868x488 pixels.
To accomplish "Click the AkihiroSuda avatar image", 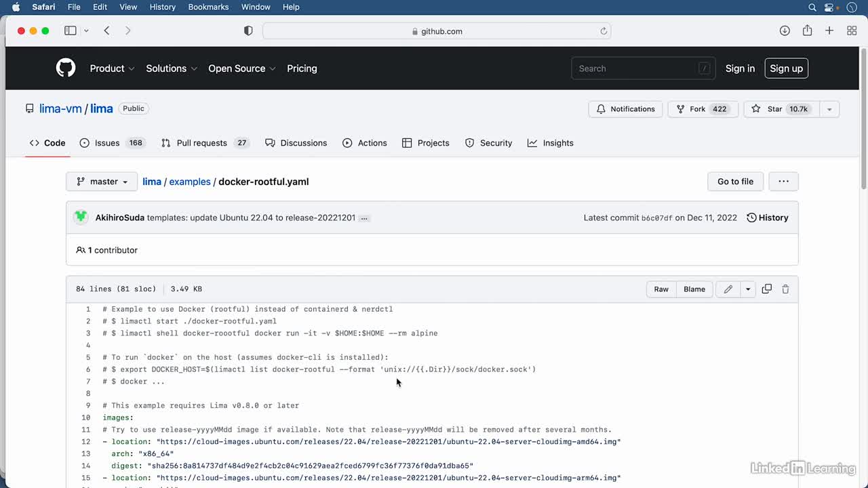I will pos(81,218).
